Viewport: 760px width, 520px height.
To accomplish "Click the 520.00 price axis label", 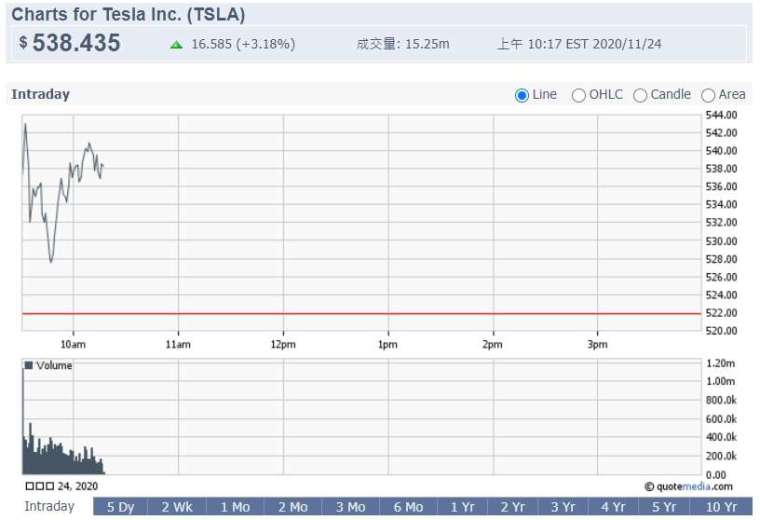I will point(721,331).
